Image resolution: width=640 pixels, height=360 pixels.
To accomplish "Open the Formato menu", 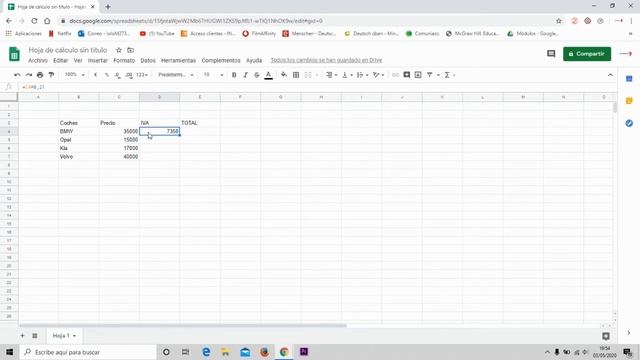I will [x=124, y=60].
